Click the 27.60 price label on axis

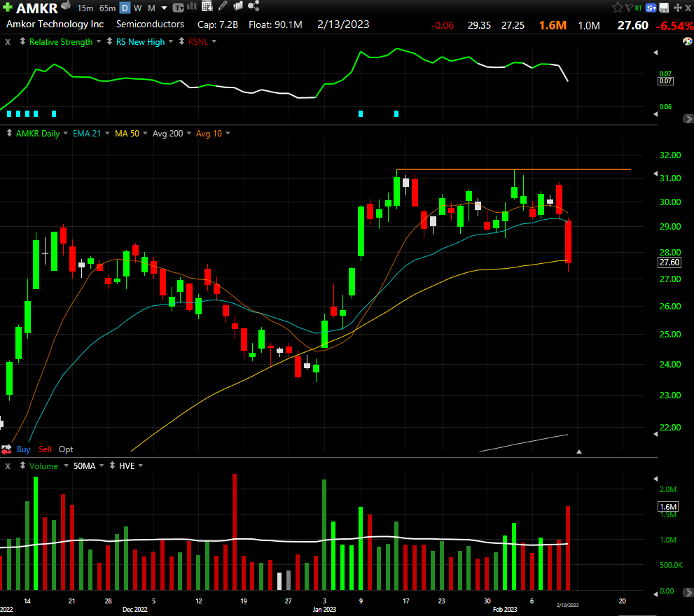pyautogui.click(x=669, y=262)
